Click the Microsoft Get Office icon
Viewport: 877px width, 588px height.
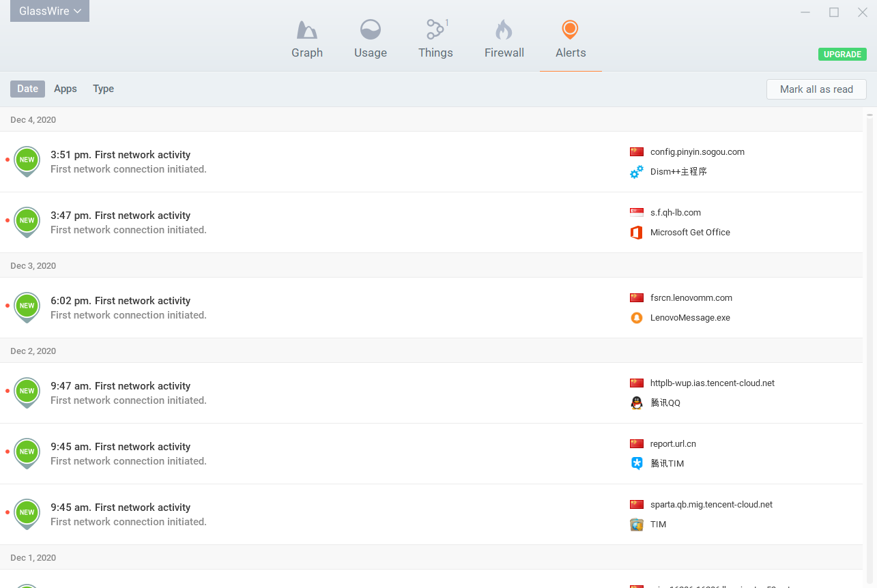tap(637, 233)
